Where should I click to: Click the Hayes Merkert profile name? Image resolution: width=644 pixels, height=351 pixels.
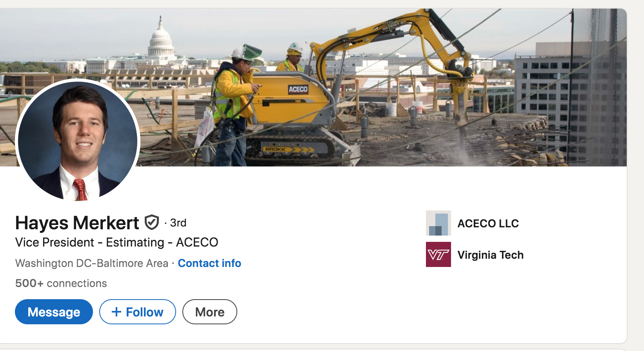click(77, 223)
